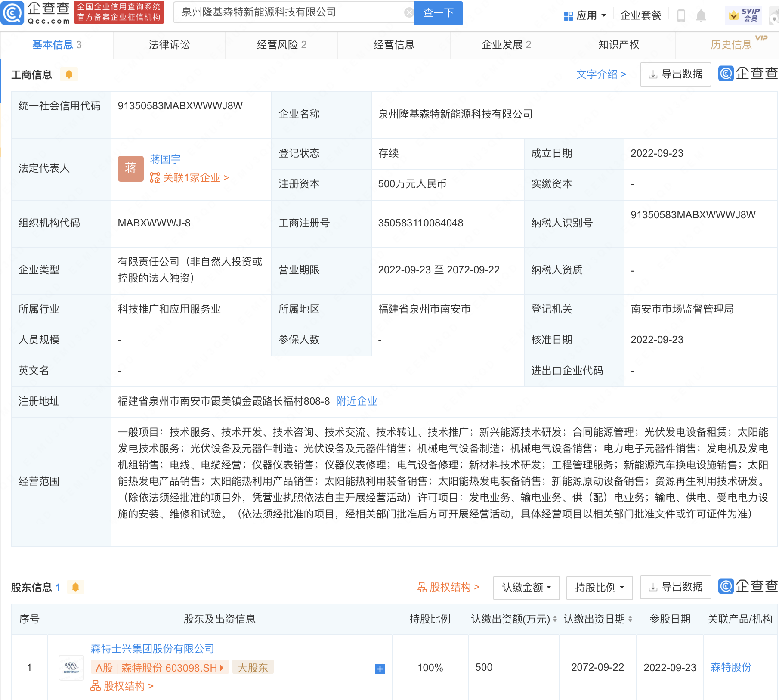This screenshot has width=779, height=700.
Task: Click the 大股东 tag
Action: pyautogui.click(x=253, y=668)
